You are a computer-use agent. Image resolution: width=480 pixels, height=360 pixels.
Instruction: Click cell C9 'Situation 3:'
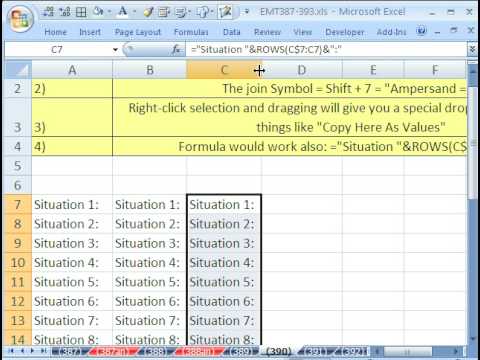224,243
